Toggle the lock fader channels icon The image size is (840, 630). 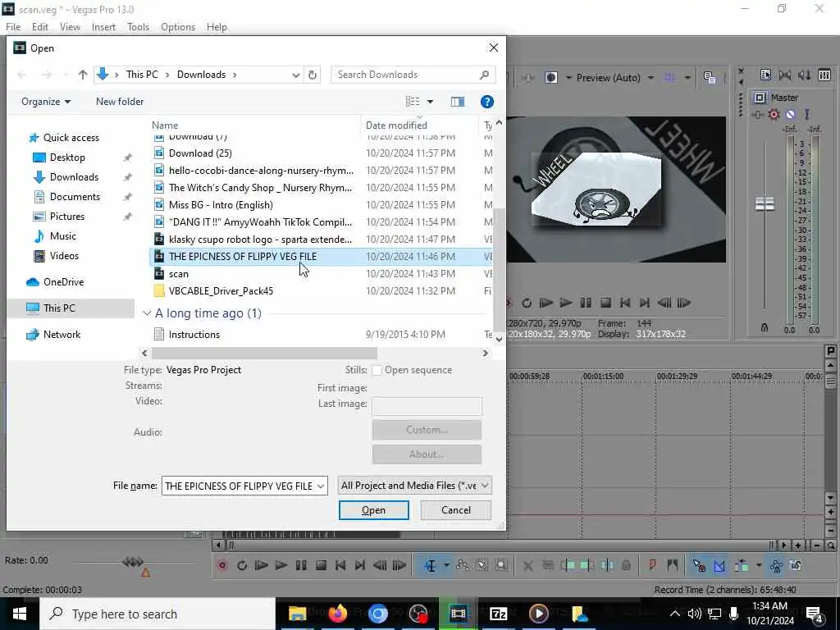click(765, 327)
